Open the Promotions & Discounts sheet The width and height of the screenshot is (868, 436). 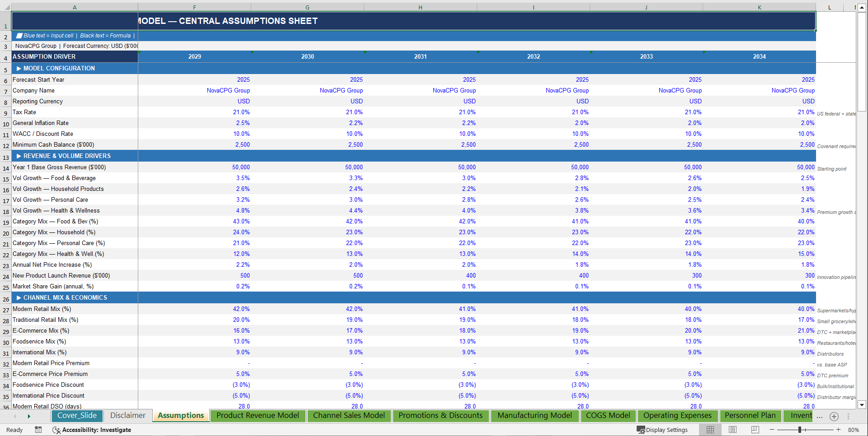(441, 416)
